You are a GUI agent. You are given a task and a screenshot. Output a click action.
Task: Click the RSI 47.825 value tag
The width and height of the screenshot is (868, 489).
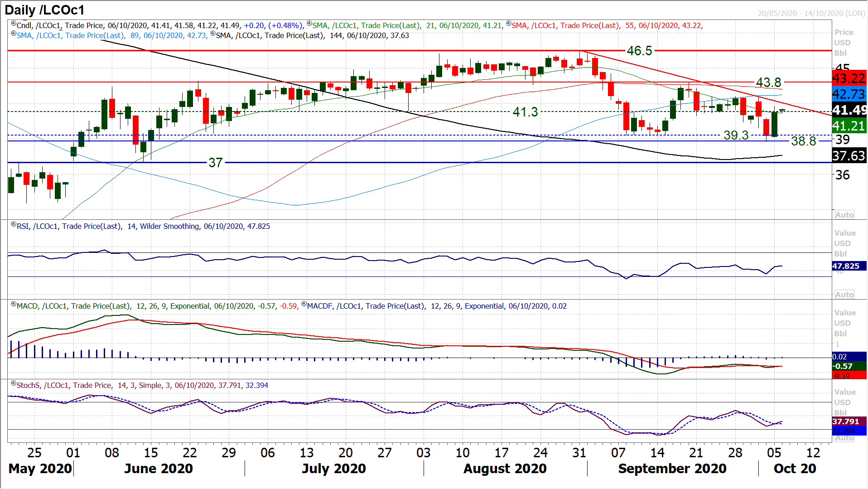point(849,266)
